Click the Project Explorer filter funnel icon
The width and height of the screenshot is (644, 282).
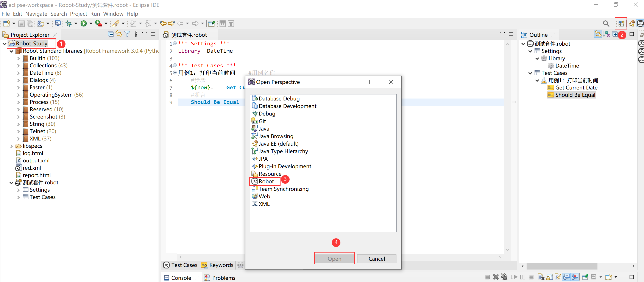coord(127,34)
